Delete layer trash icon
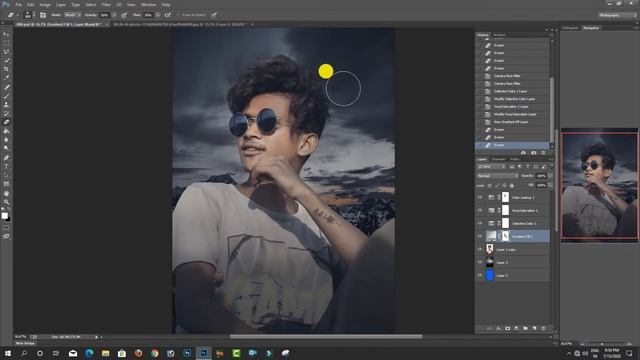The width and height of the screenshot is (640, 360). click(543, 328)
